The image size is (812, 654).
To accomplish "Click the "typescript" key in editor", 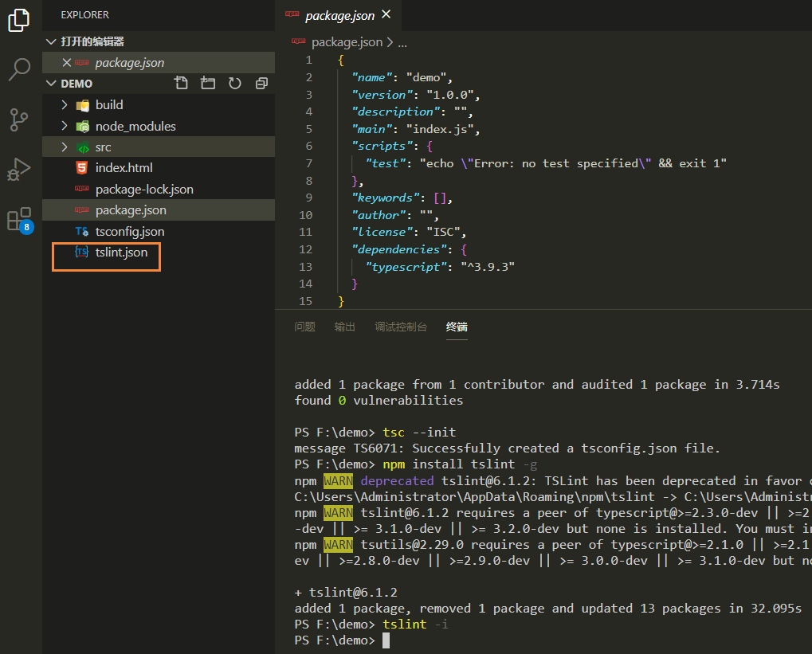I will [406, 267].
